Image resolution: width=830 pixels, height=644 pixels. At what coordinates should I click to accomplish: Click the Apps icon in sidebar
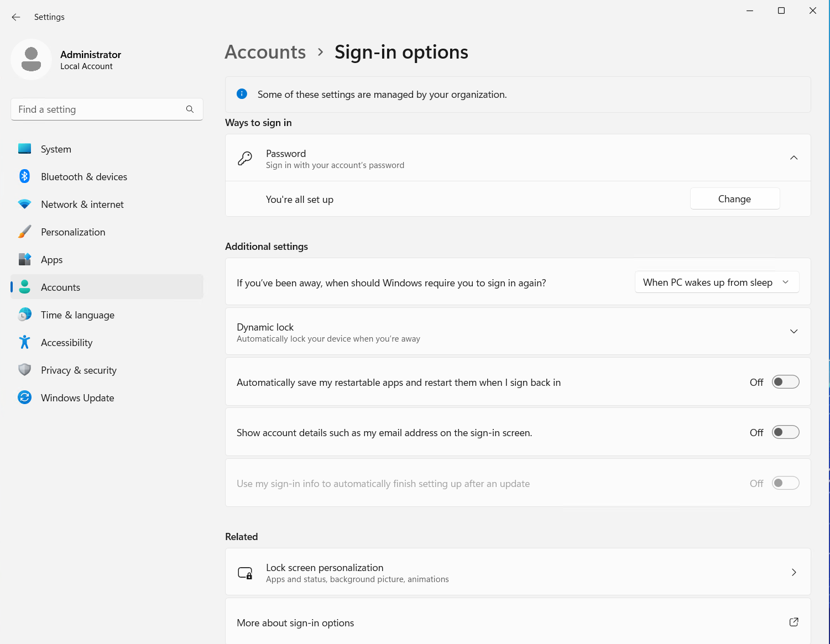24,259
